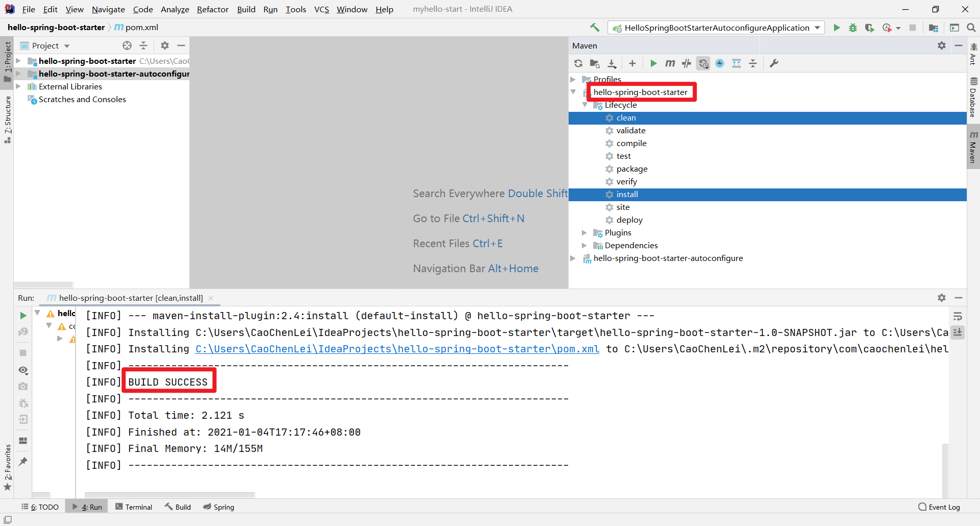Locate opened file in Project tree
The width and height of the screenshot is (980, 526).
click(127, 45)
